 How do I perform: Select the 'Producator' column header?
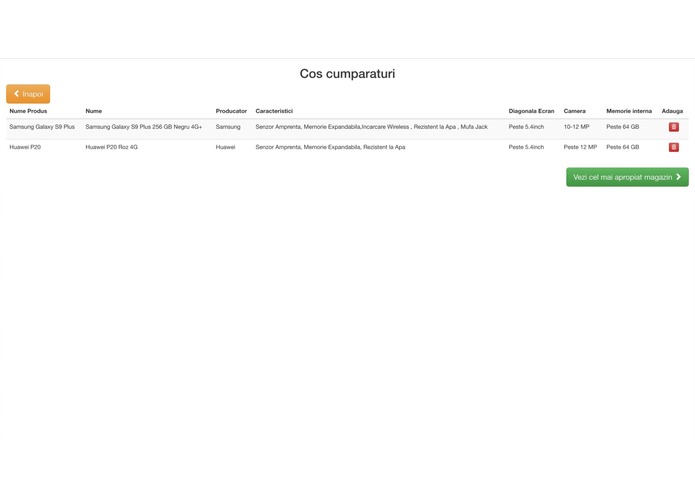tap(231, 111)
